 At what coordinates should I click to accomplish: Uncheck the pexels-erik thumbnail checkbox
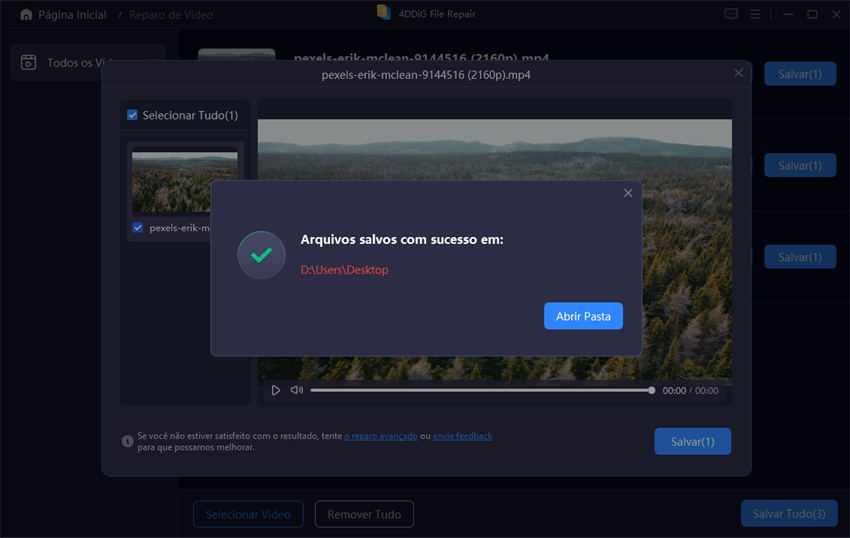138,227
